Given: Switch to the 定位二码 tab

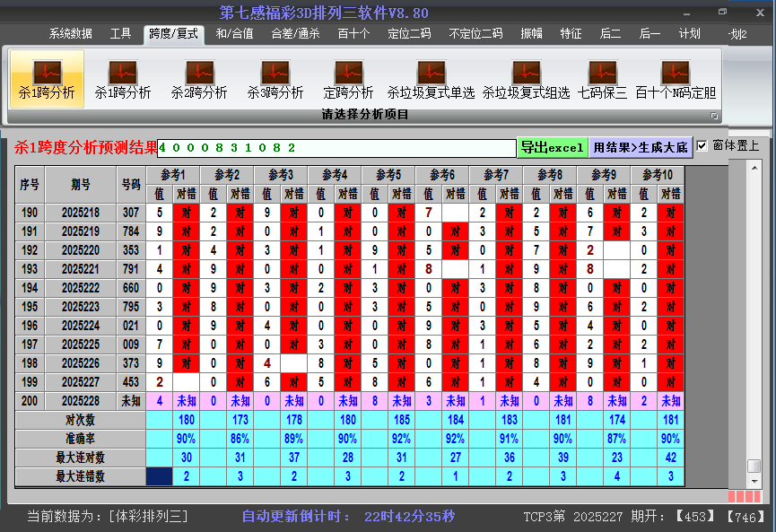Looking at the screenshot, I should pos(409,34).
